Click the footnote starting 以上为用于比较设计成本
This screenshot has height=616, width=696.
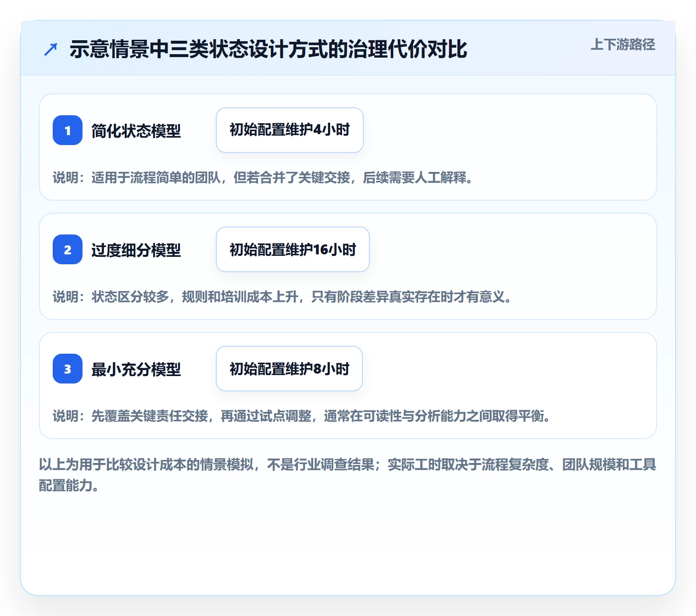tap(348, 475)
